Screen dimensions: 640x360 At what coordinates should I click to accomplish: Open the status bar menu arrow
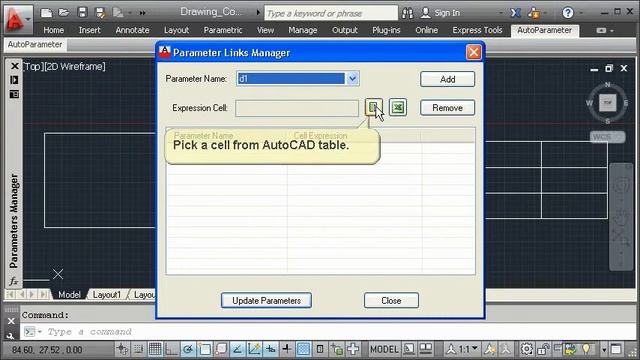604,350
